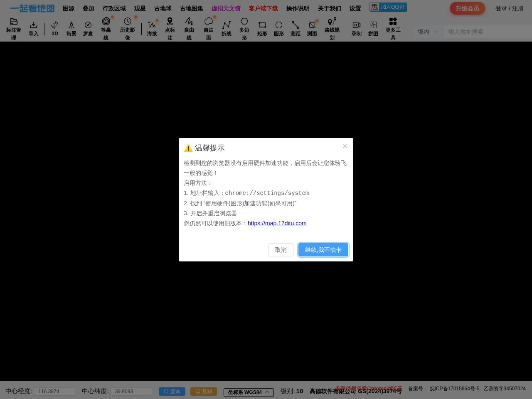532x399 pixels.
Task: Activate the 海拔 elevation tool
Action: (x=151, y=27)
